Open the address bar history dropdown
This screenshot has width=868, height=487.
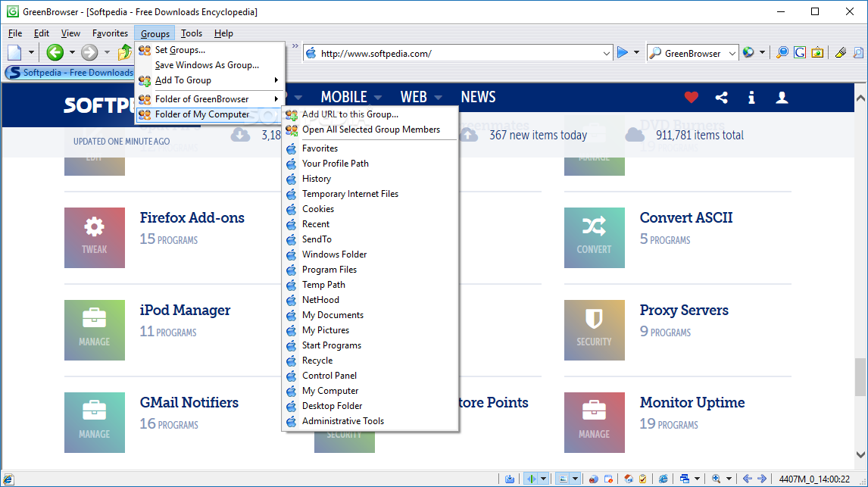click(x=606, y=54)
